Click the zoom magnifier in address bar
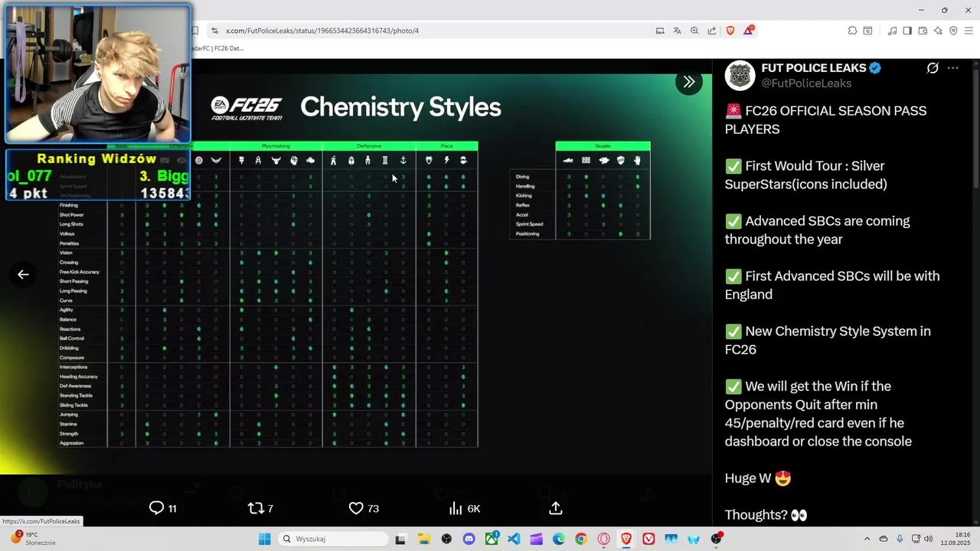The image size is (980, 551). pyautogui.click(x=694, y=31)
